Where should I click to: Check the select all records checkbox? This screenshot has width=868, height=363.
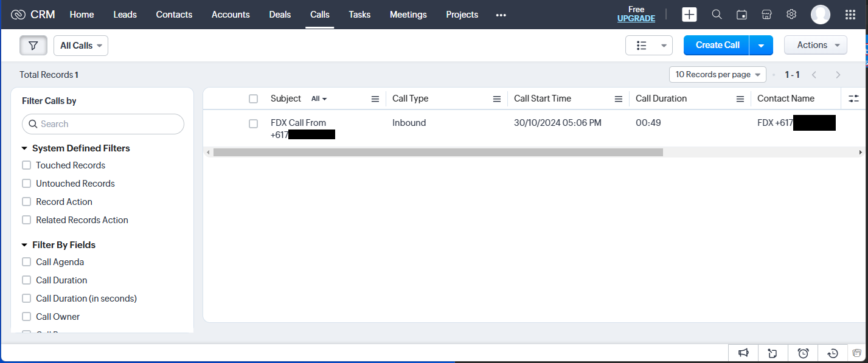click(254, 99)
